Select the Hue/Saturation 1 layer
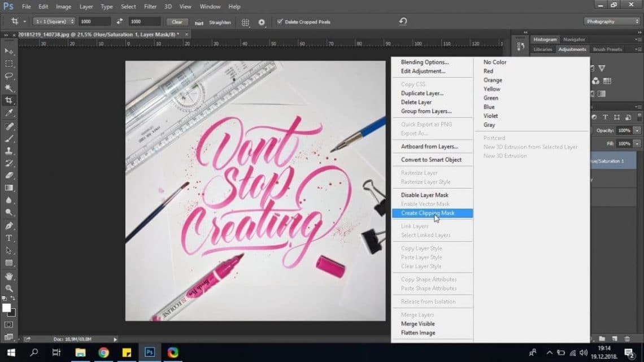Screen dimensions: 644x362 pos(613,161)
